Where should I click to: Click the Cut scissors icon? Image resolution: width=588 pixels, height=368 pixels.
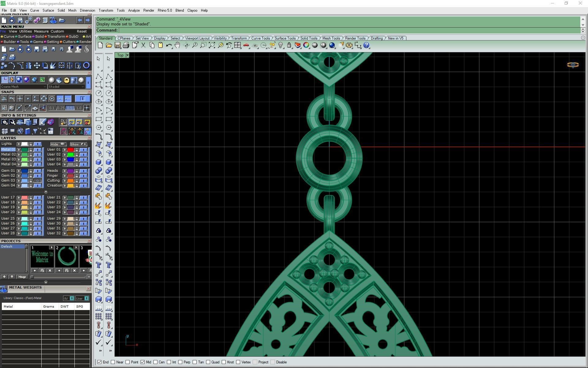pyautogui.click(x=143, y=45)
